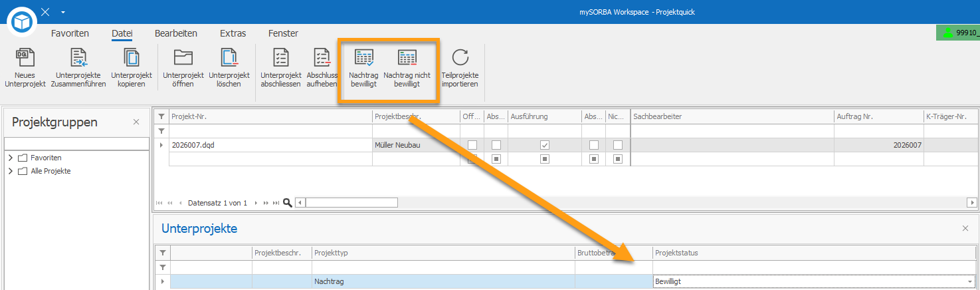Open the Extras ribbon tab

tap(233, 33)
